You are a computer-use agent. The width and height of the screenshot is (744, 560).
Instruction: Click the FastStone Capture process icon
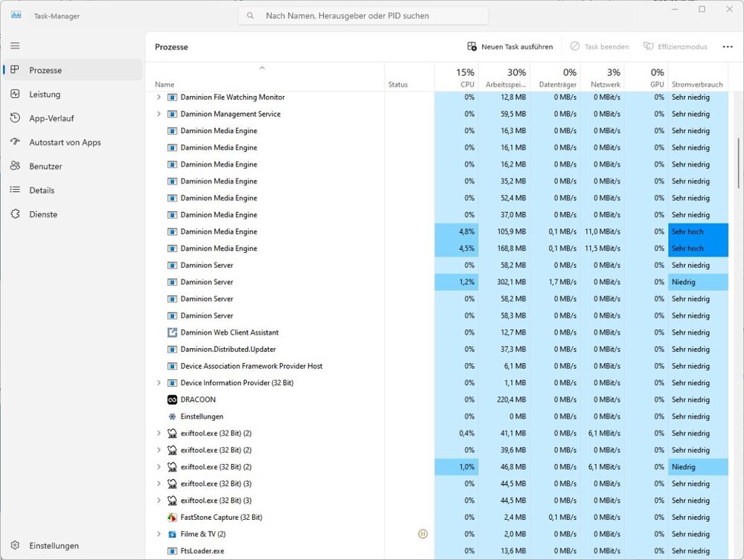[172, 518]
